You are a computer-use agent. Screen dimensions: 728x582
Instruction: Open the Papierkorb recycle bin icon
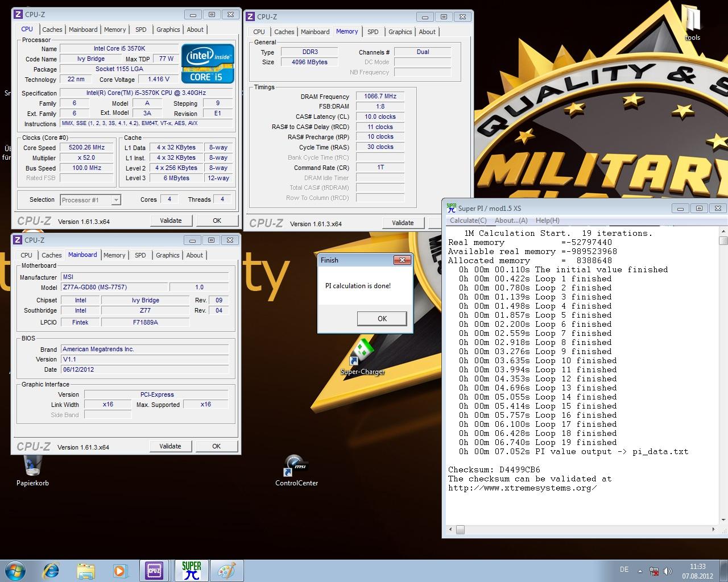pyautogui.click(x=32, y=471)
